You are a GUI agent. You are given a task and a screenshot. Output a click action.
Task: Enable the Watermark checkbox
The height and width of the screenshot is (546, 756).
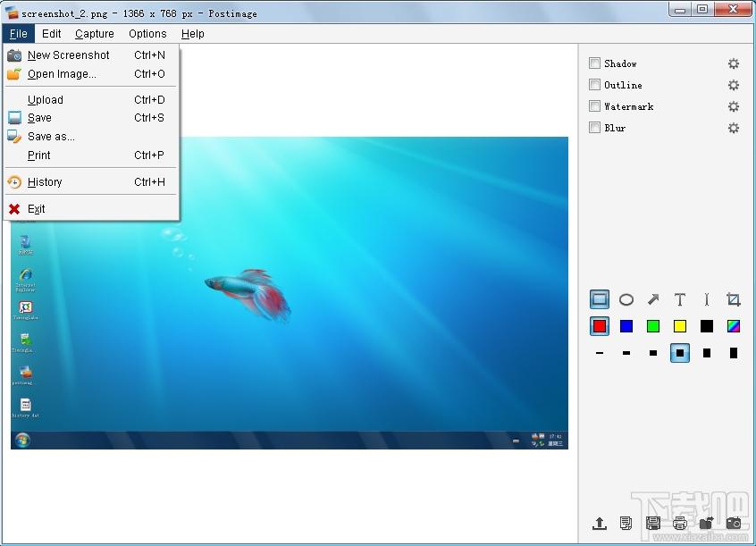coord(594,106)
